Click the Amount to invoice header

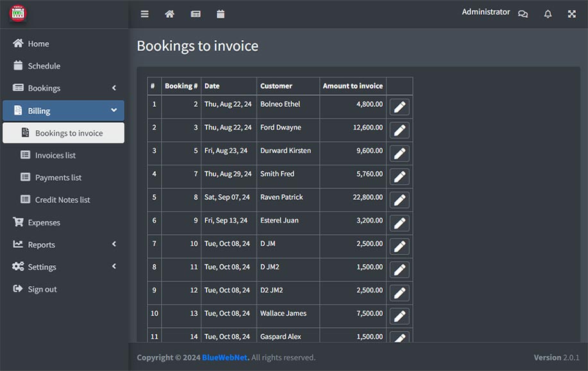(353, 86)
